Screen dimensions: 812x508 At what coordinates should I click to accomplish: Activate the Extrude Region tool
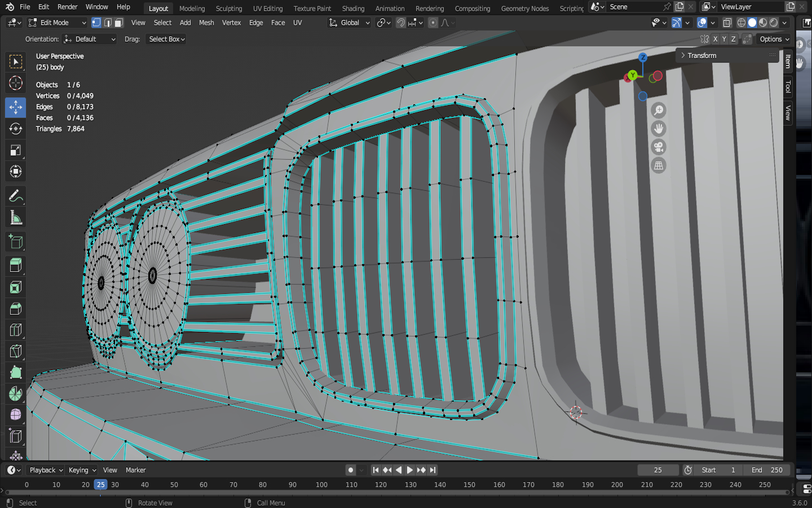16,265
